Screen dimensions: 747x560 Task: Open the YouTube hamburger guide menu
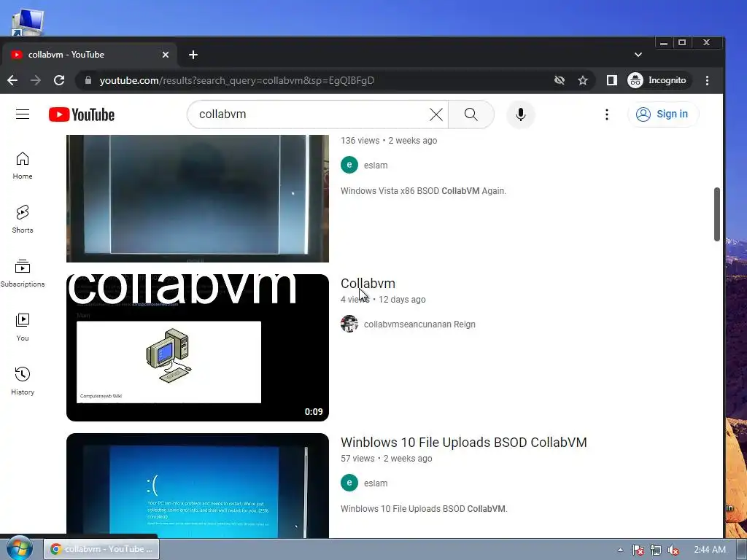click(x=23, y=114)
